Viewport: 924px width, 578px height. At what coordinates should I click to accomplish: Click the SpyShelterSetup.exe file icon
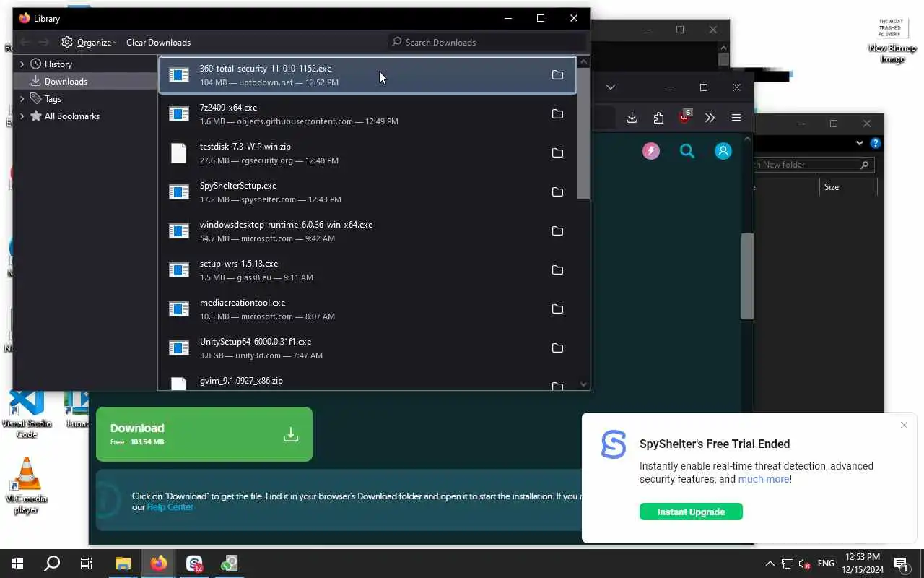coord(178,192)
